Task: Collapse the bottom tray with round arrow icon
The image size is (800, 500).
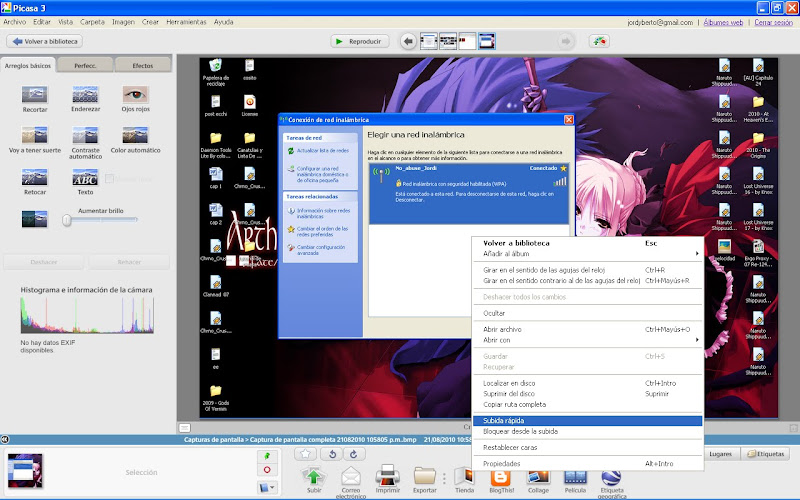Action: pyautogui.click(x=5, y=439)
